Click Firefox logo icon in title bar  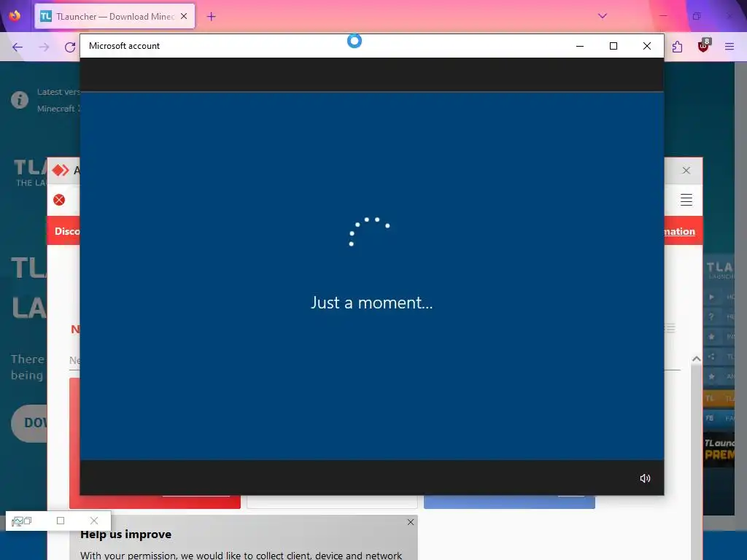[15, 16]
